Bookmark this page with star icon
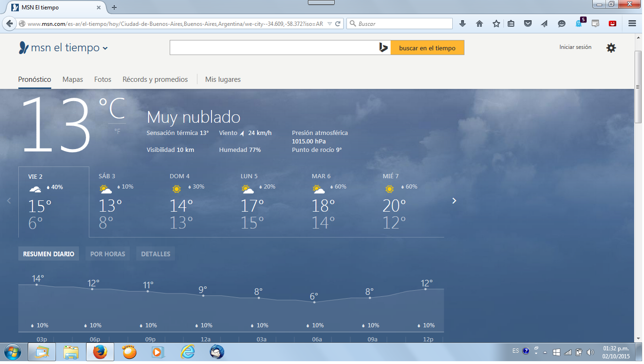The height and width of the screenshot is (364, 644). tap(496, 24)
